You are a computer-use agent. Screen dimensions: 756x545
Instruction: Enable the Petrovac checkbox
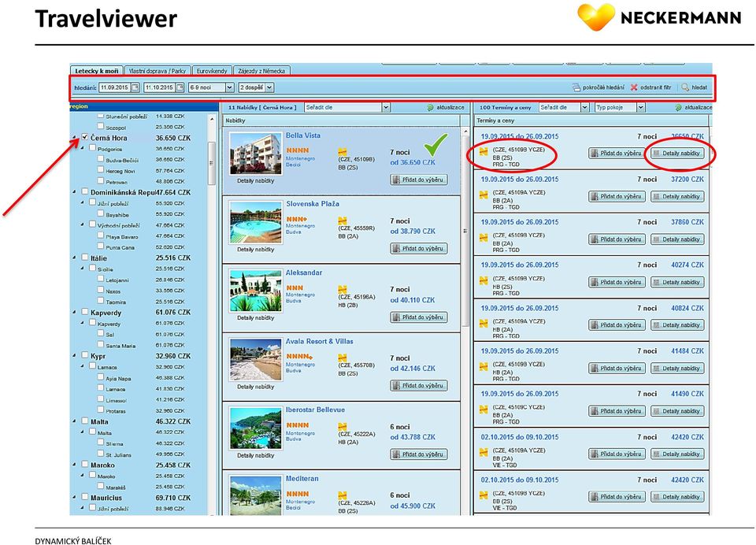(101, 181)
